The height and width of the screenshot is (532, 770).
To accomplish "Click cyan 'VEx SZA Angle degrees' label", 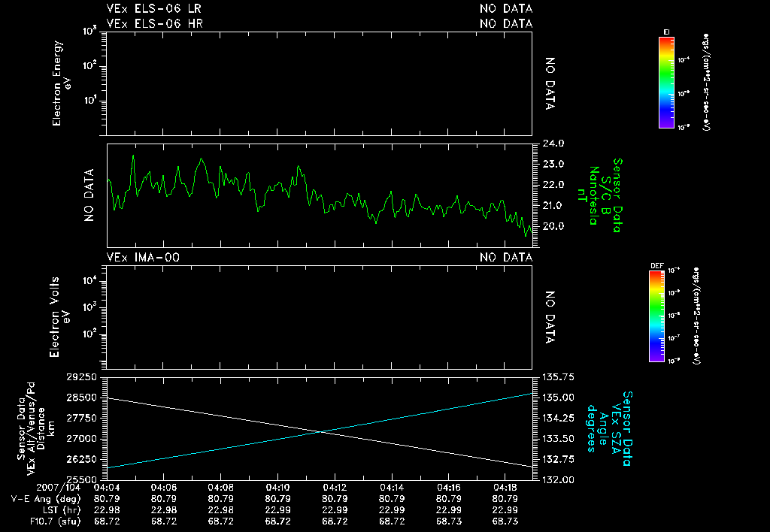I will click(609, 428).
